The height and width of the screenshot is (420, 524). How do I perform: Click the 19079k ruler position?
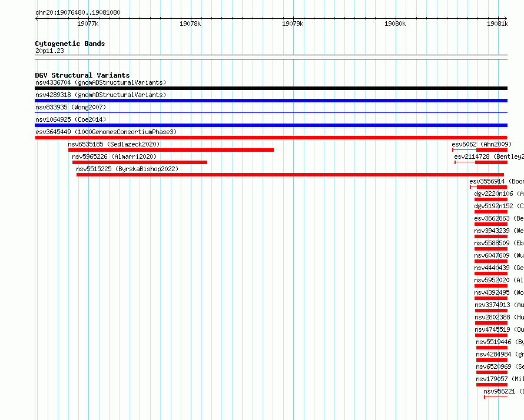(293, 24)
